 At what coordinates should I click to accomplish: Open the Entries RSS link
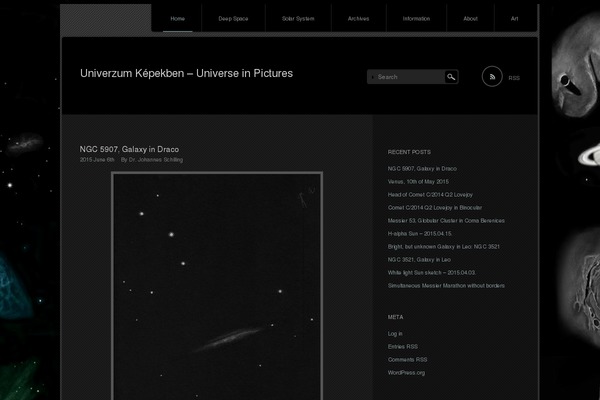pyautogui.click(x=403, y=347)
